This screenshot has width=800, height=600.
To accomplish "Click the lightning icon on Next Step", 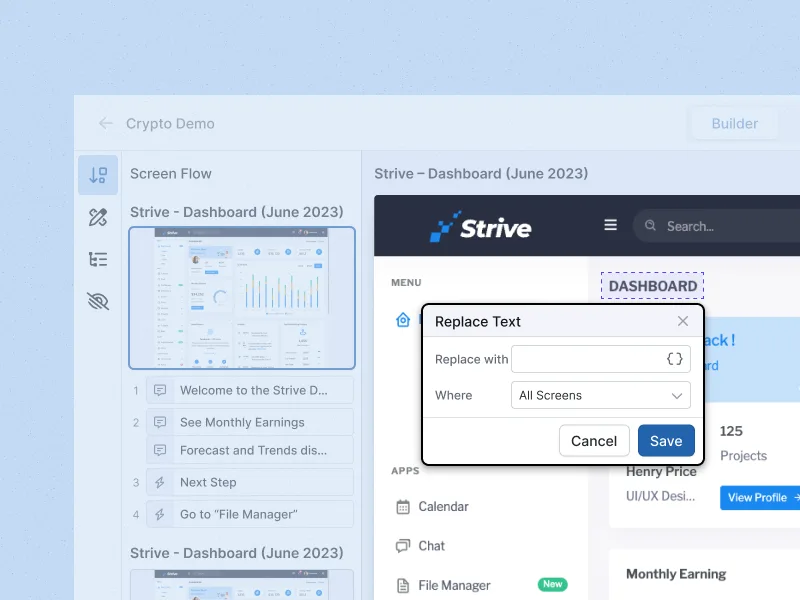I will click(160, 483).
